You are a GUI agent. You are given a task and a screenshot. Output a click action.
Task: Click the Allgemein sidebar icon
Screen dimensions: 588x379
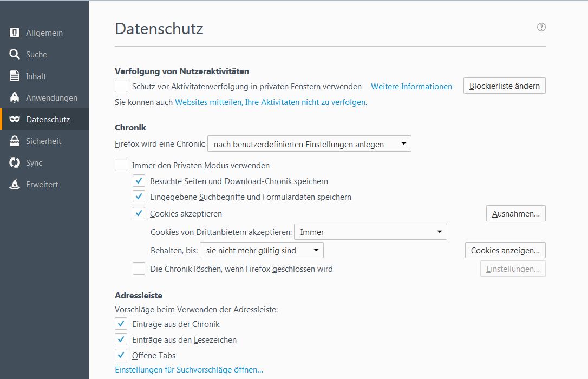point(15,32)
